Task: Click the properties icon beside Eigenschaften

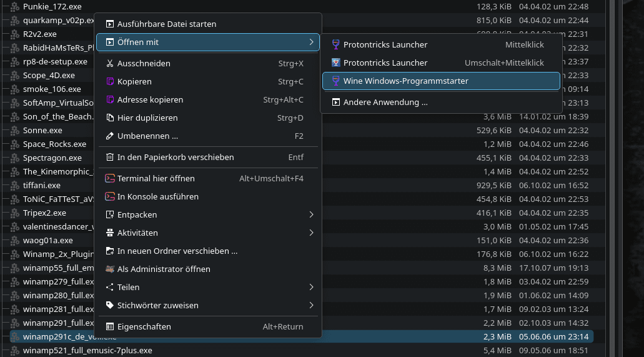Action: [110, 326]
